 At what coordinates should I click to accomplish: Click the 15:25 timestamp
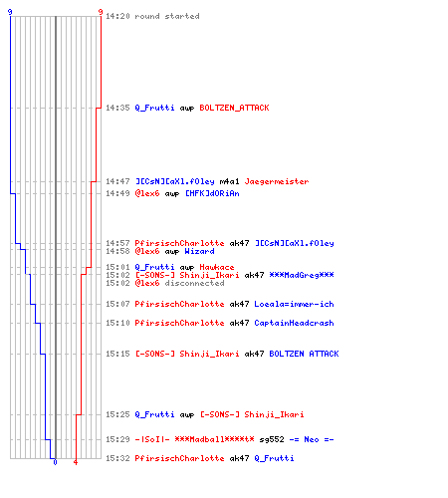click(117, 414)
